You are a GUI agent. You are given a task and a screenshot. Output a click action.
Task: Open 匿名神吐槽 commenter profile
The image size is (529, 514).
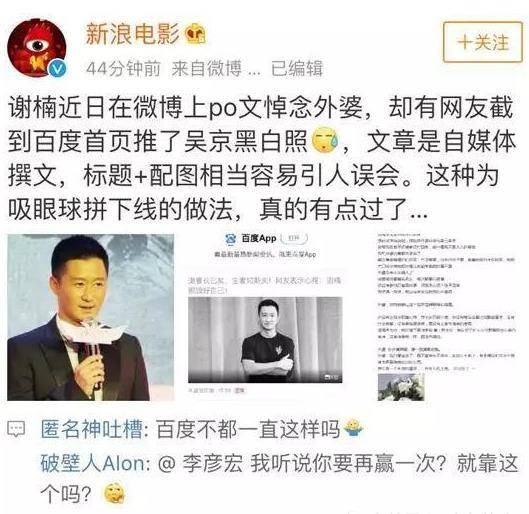coord(91,429)
